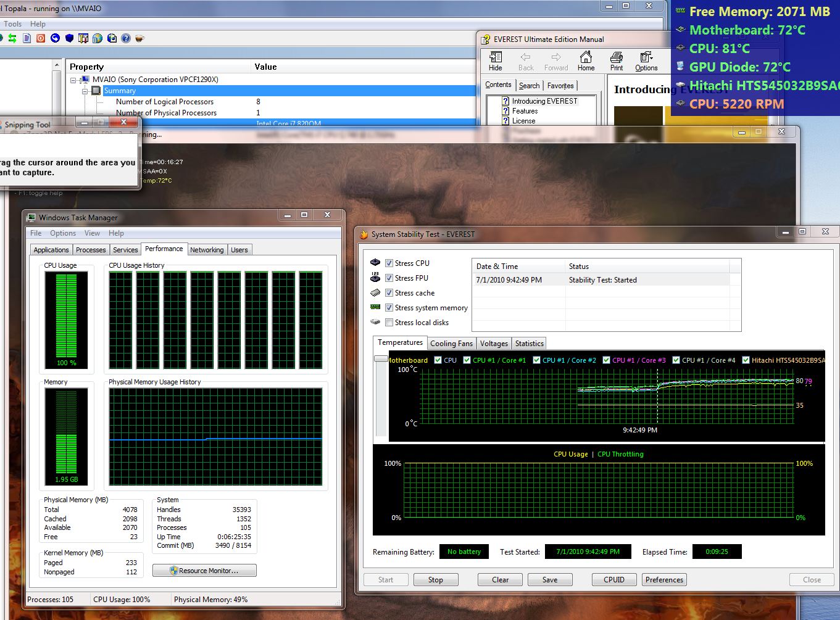This screenshot has height=620, width=840.
Task: Open the Tools menu in EVEREST
Action: pos(12,24)
